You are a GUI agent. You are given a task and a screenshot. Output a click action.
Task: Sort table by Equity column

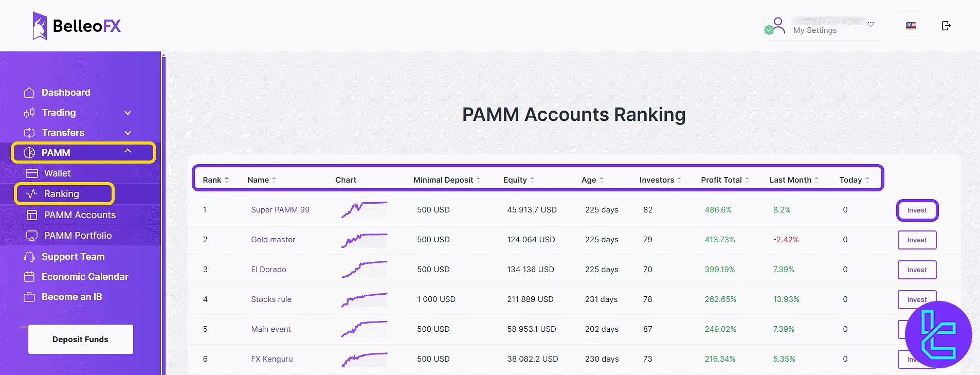[519, 180]
